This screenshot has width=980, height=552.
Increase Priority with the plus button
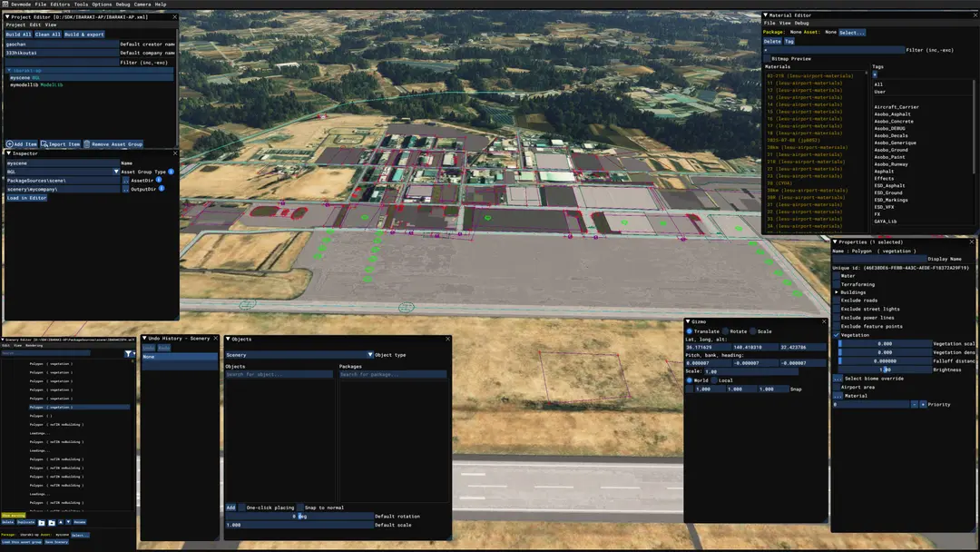[x=923, y=404]
